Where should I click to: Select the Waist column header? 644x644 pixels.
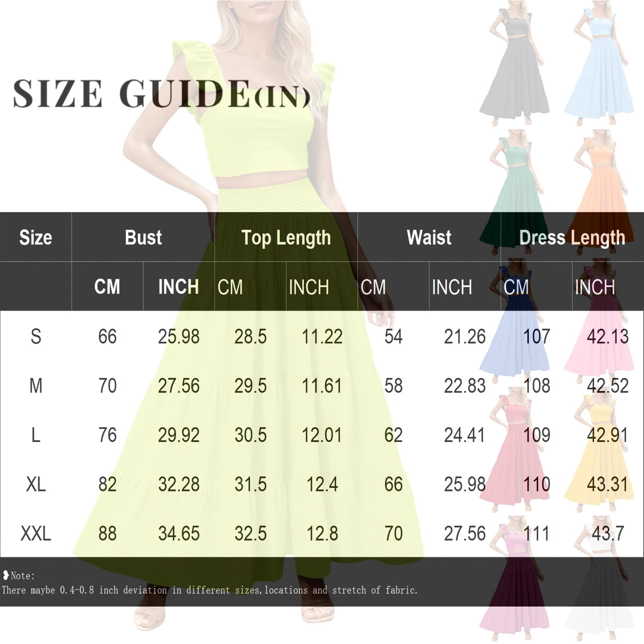click(429, 237)
